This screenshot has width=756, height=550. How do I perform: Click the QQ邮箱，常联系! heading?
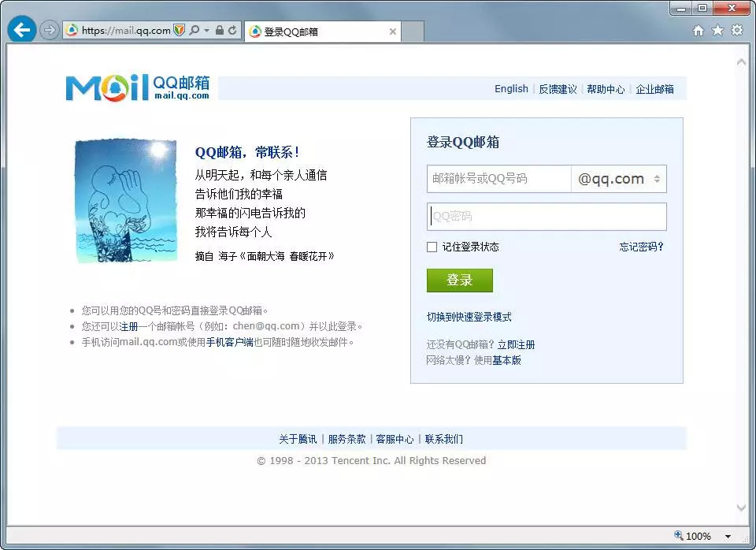pyautogui.click(x=246, y=152)
